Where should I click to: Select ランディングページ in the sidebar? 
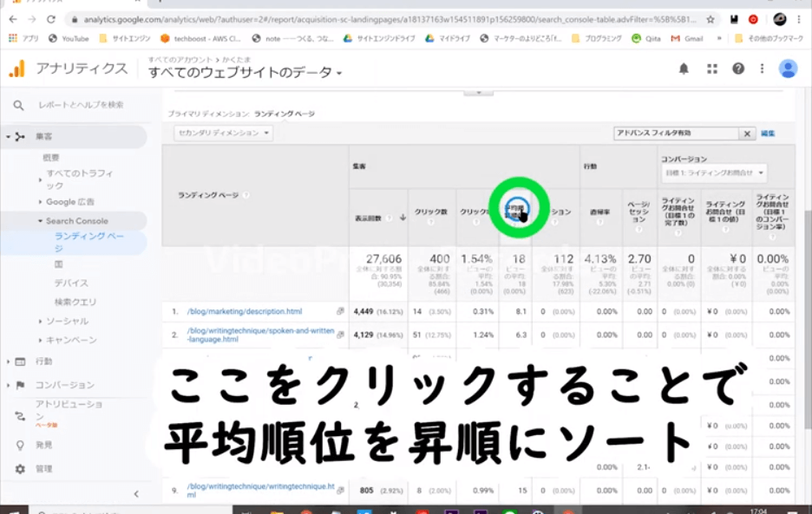point(89,242)
